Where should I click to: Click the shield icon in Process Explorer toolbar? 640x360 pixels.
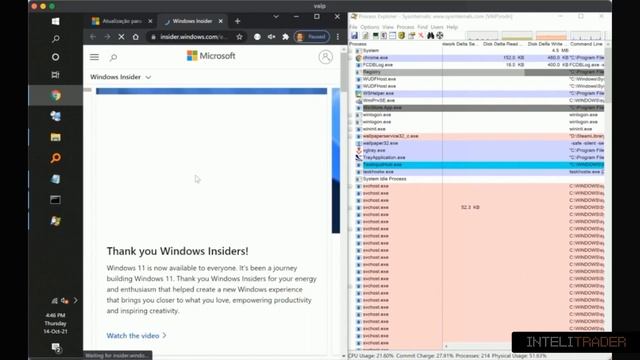[402, 36]
